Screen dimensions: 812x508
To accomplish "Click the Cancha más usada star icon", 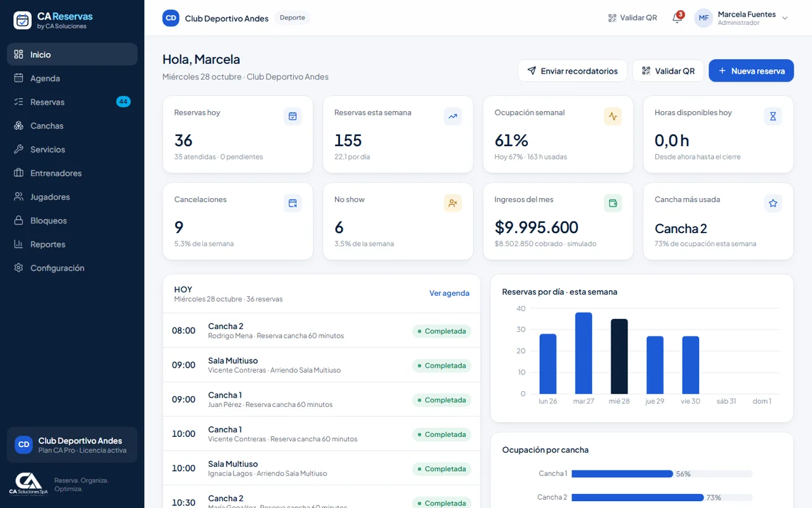I will click(x=773, y=203).
